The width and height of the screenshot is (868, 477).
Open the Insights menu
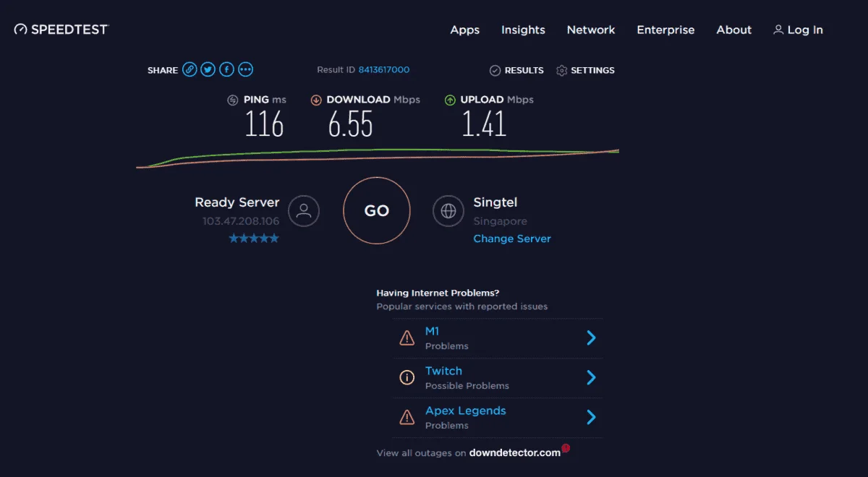[x=523, y=30]
